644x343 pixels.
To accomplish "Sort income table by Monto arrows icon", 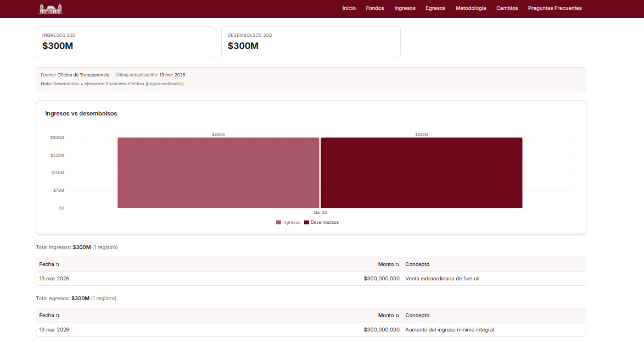I will tap(397, 264).
